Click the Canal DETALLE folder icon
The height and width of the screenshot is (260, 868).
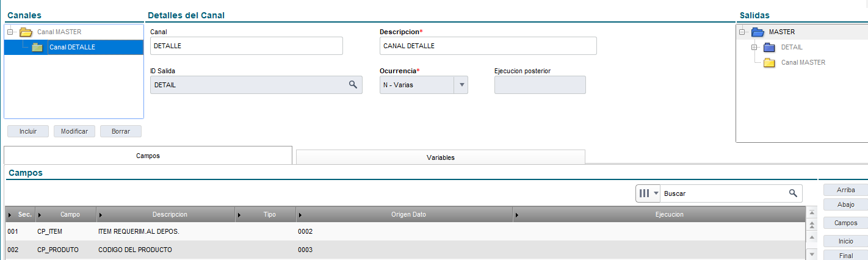pos(37,47)
